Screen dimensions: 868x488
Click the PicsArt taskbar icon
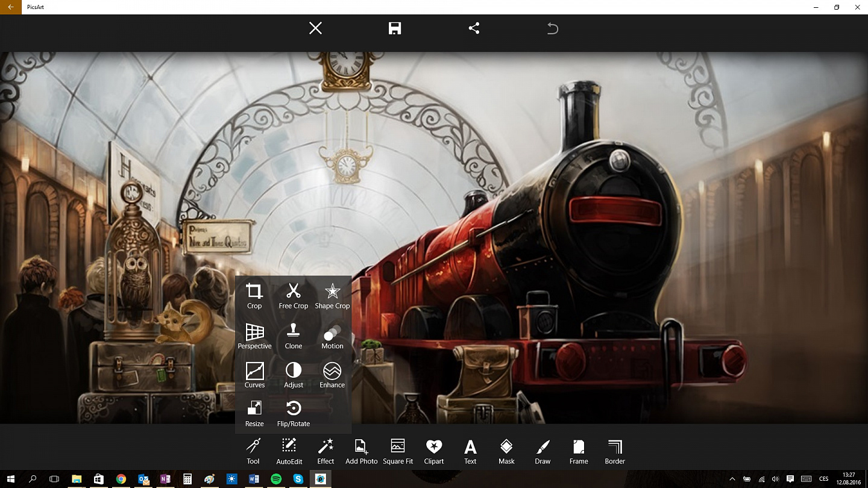321,480
